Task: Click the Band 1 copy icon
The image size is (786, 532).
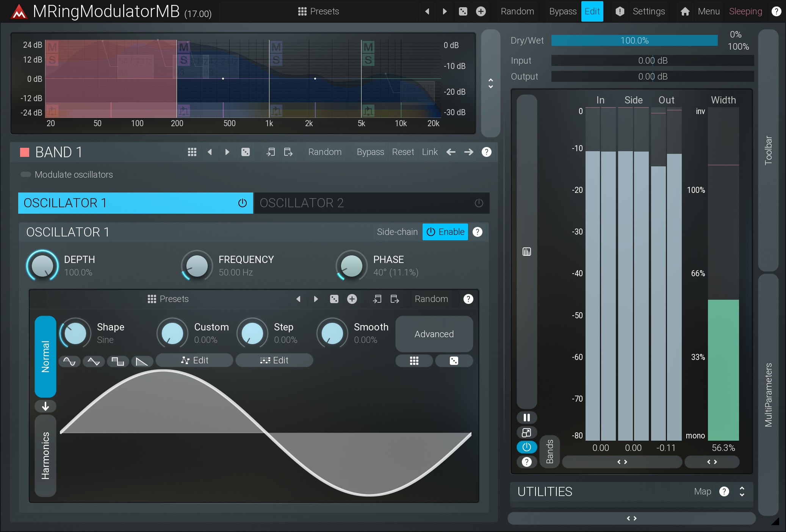Action: coord(271,152)
